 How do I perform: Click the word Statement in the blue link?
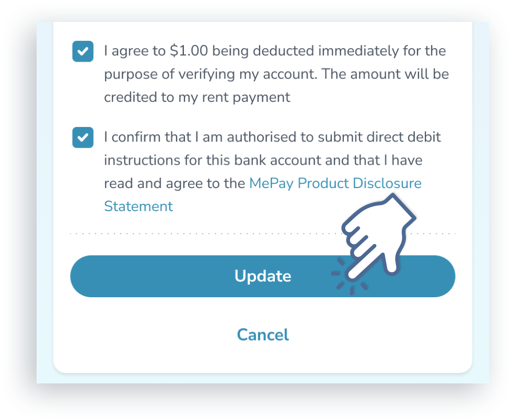138,206
